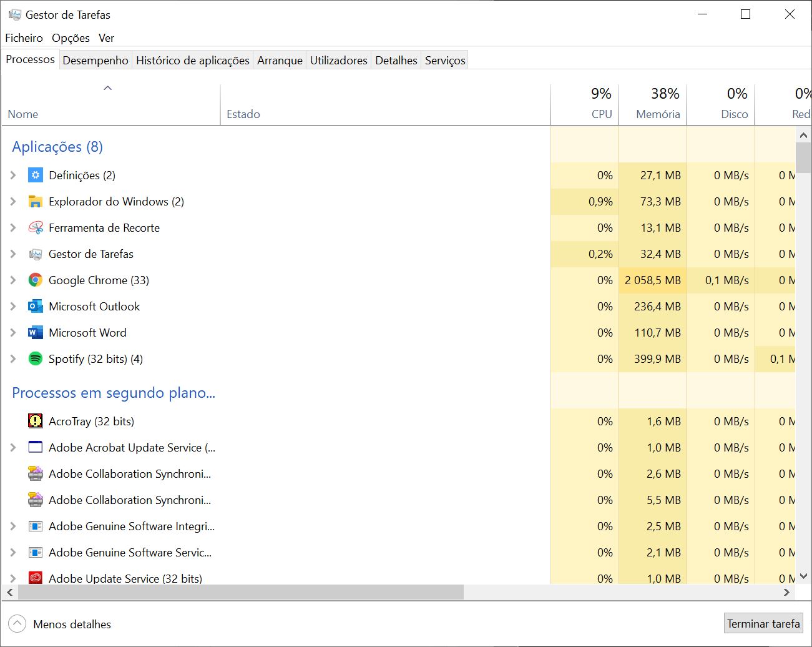Image resolution: width=812 pixels, height=647 pixels.
Task: Click Gestor de Tarefas CPU value 0,2%
Action: 600,254
